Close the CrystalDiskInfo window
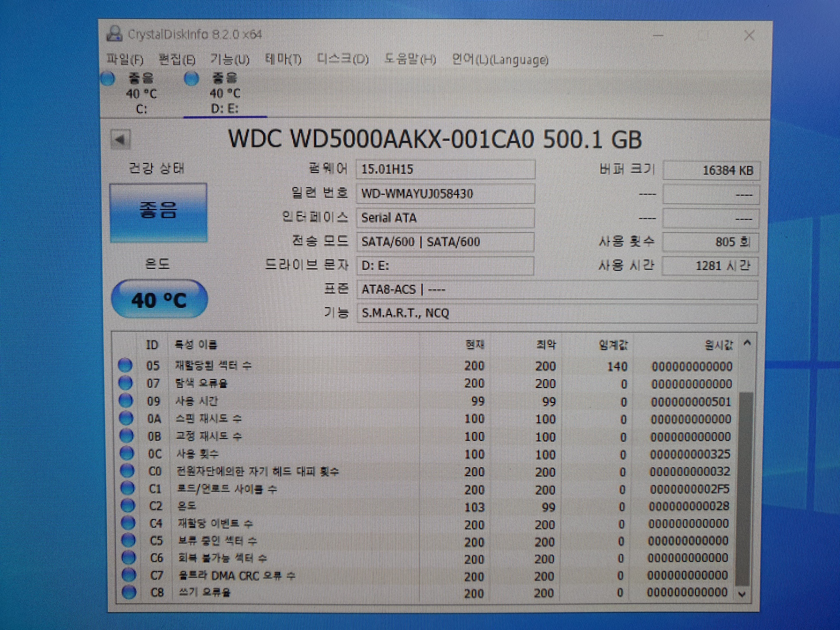The height and width of the screenshot is (630, 840). 749,36
